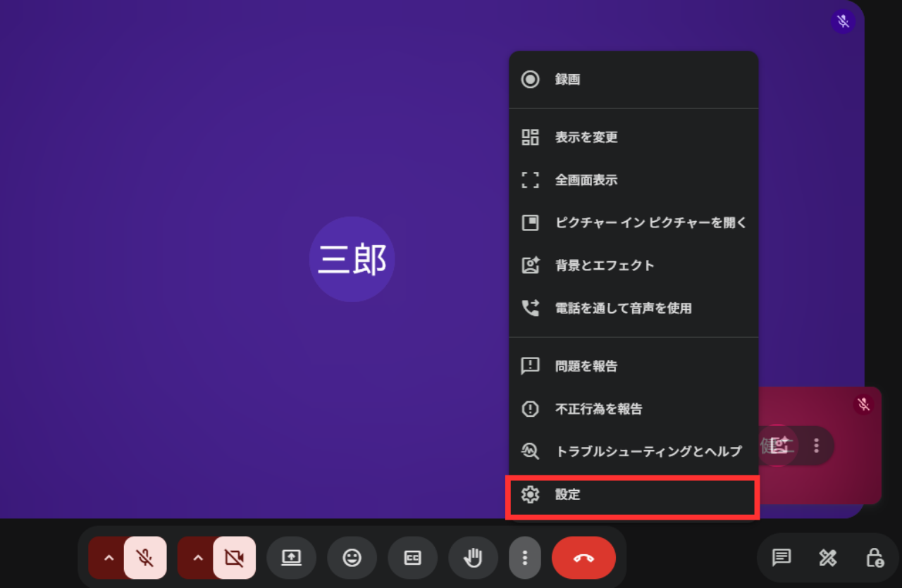This screenshot has height=588, width=902.
Task: Leave the call with the red hang-up button
Action: (583, 558)
